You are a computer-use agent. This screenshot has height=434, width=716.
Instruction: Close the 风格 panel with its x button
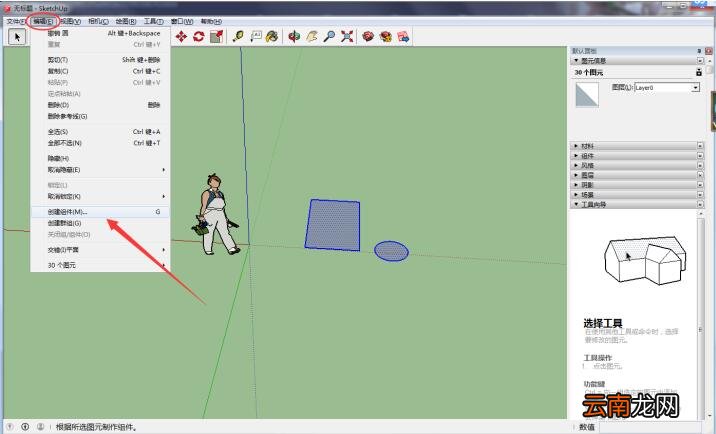[x=700, y=165]
